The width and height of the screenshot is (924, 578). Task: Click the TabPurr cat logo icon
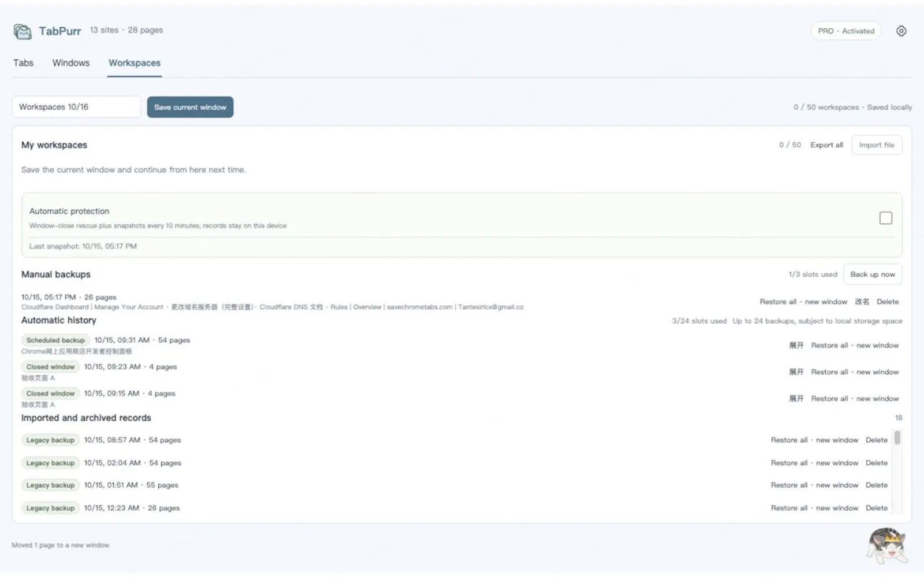point(23,31)
